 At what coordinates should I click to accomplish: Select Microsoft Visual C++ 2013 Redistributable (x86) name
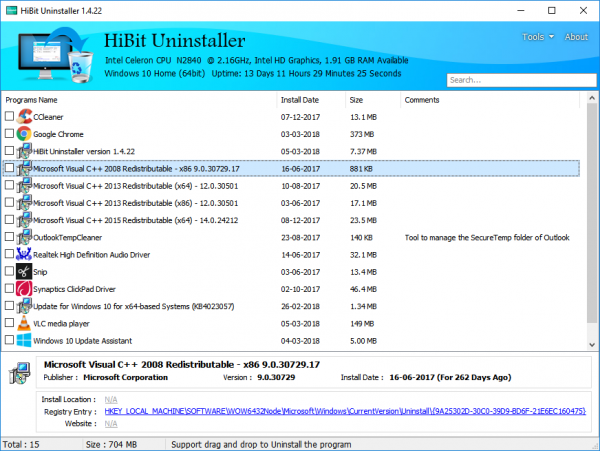[x=135, y=203]
